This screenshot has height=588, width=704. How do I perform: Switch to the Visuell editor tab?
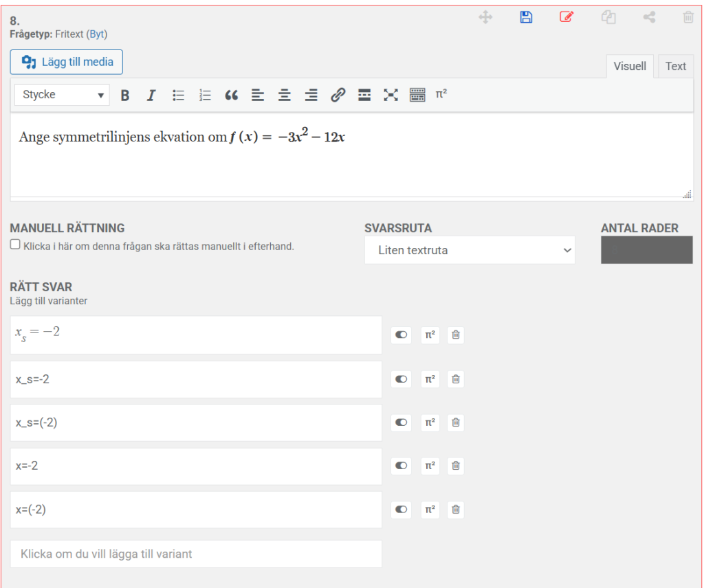coord(630,66)
